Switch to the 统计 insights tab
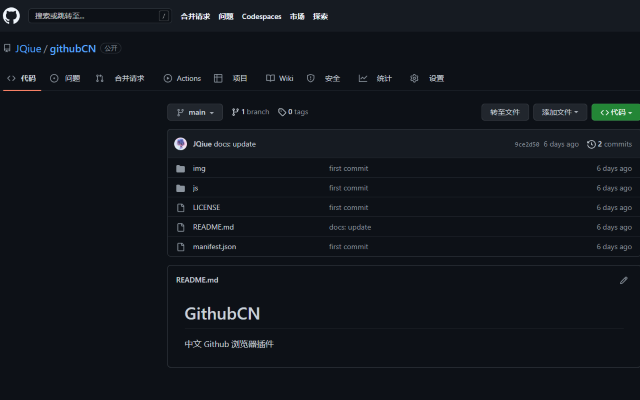Image resolution: width=640 pixels, height=400 pixels. [x=375, y=78]
